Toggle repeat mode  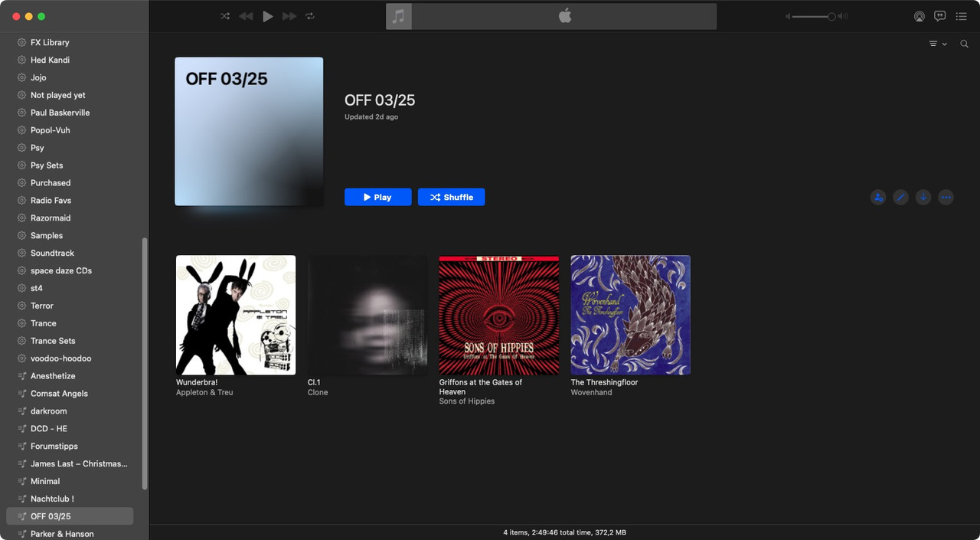tap(310, 16)
